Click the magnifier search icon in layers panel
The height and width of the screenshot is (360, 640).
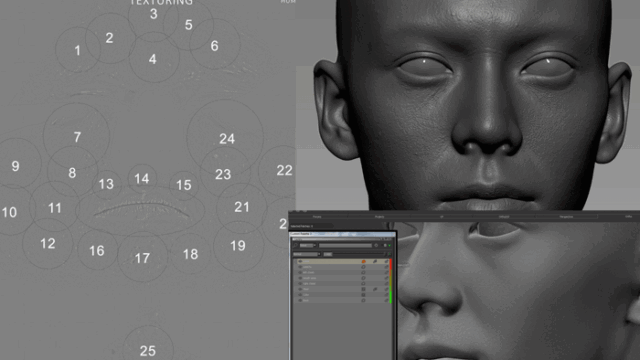295,245
